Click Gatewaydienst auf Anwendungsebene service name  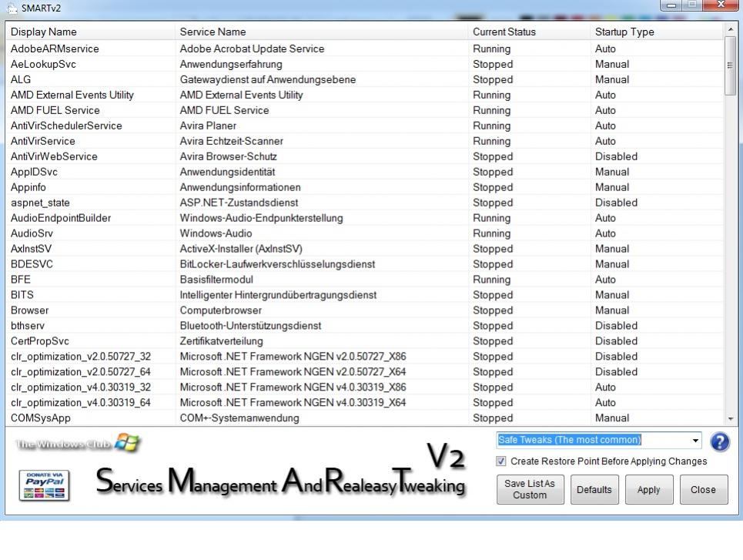(x=268, y=79)
